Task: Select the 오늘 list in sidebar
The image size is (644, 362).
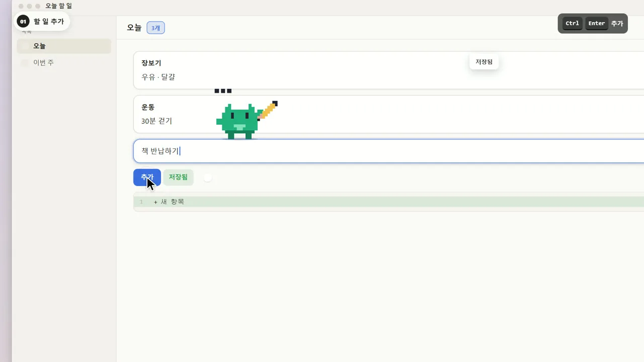Action: tap(64, 46)
